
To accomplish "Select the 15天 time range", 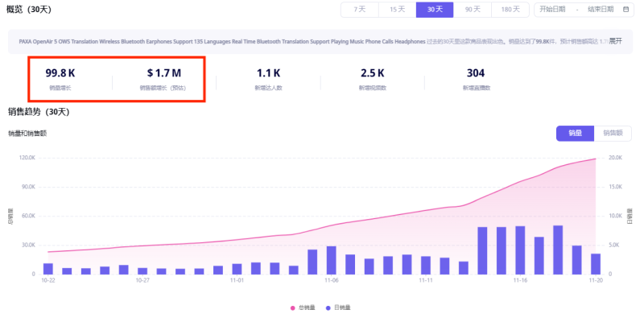I will click(x=397, y=10).
